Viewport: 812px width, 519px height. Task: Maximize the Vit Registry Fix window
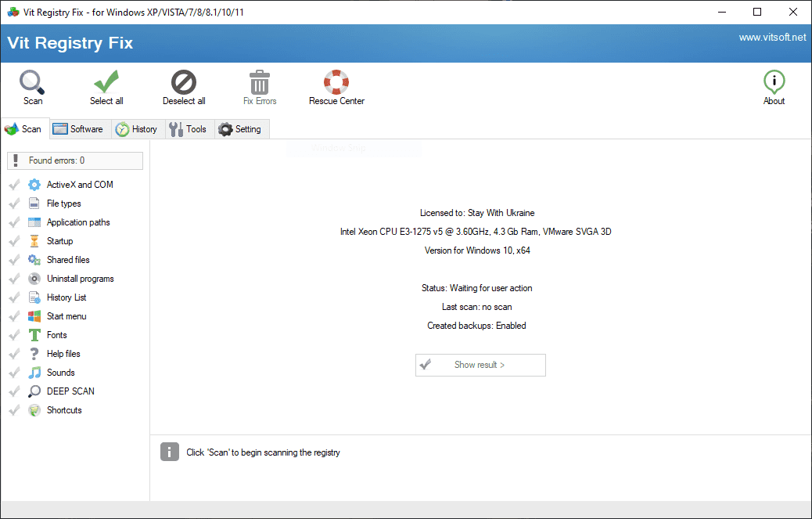[757, 12]
